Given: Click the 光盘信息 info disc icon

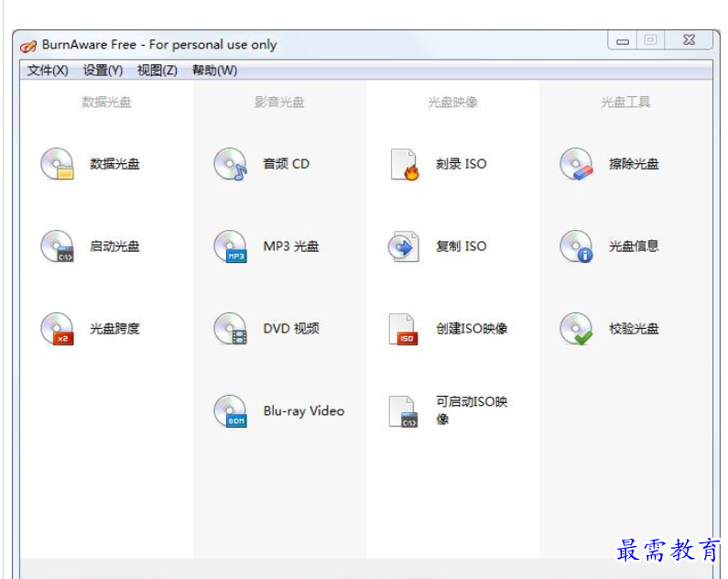Looking at the screenshot, I should pos(576,246).
